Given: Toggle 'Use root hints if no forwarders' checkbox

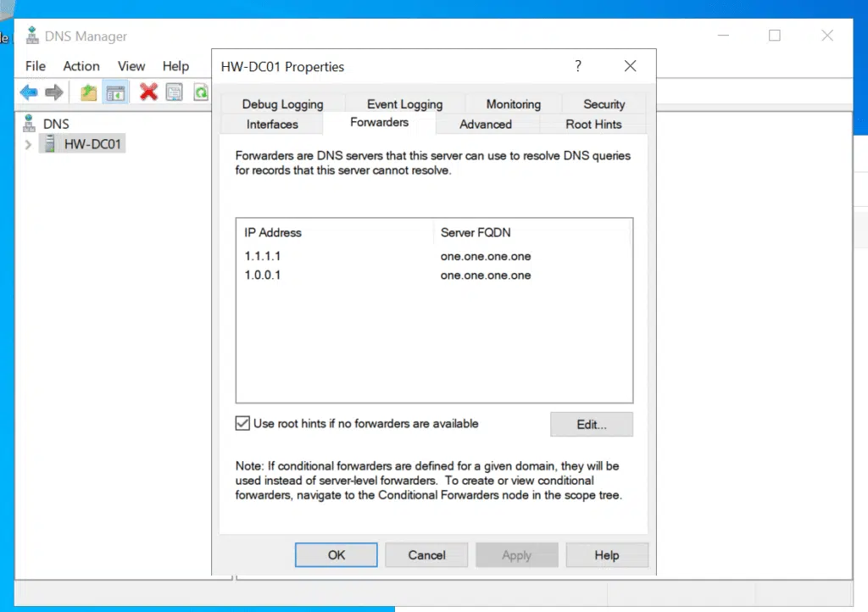Looking at the screenshot, I should [242, 423].
